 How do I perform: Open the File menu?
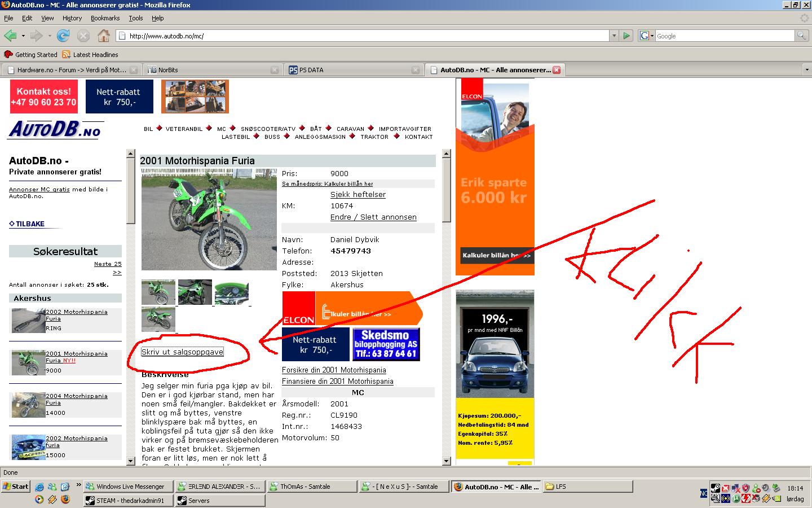(8, 18)
